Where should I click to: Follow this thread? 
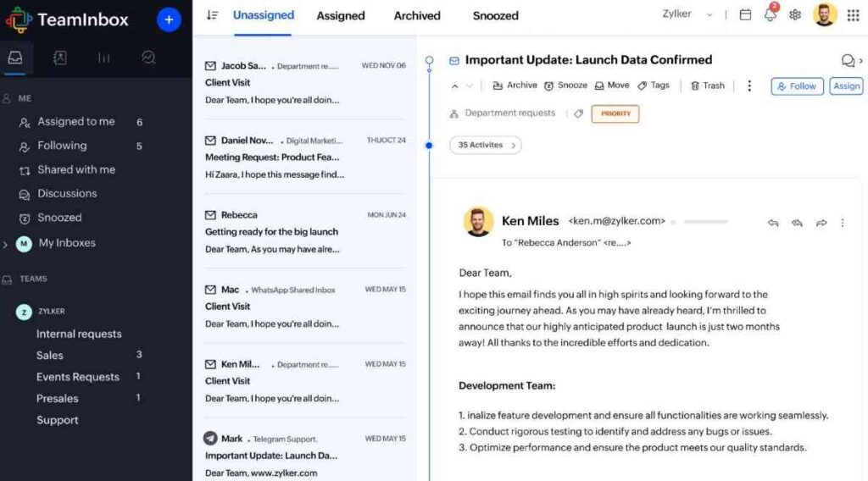pos(797,86)
